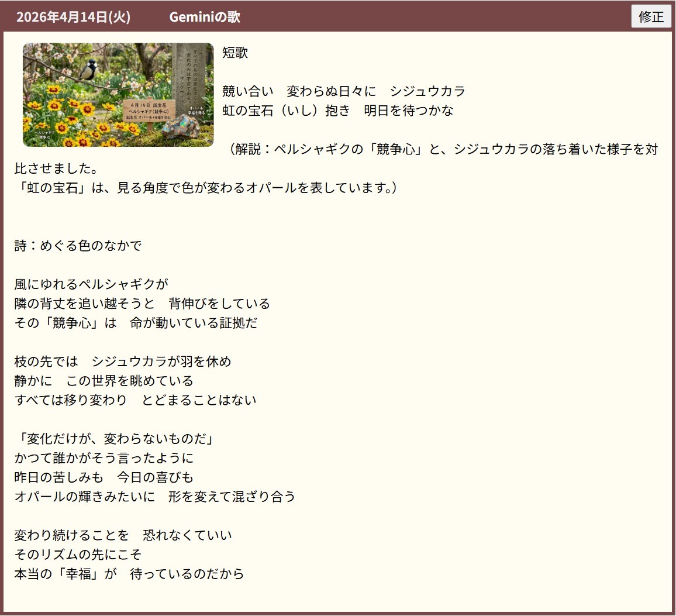Viewport: 676px width, 616px height.
Task: Click the tanka line starting 競い合い
Action: pos(343,91)
